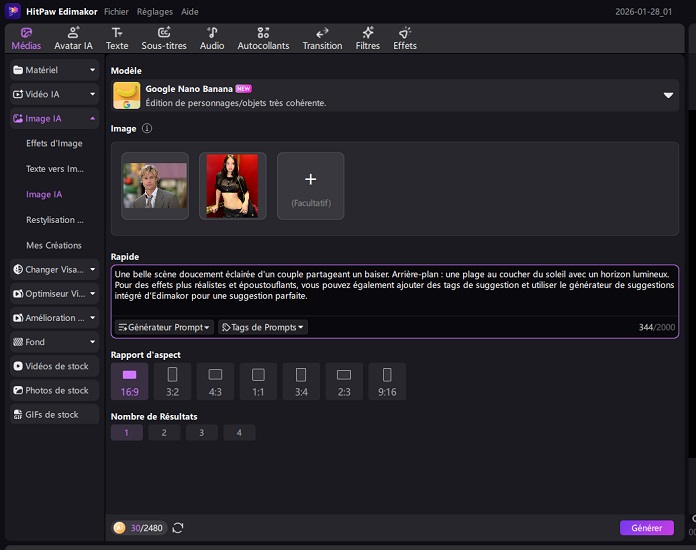Image resolution: width=696 pixels, height=550 pixels.
Task: Open the Sous-titres panel
Action: coord(164,38)
